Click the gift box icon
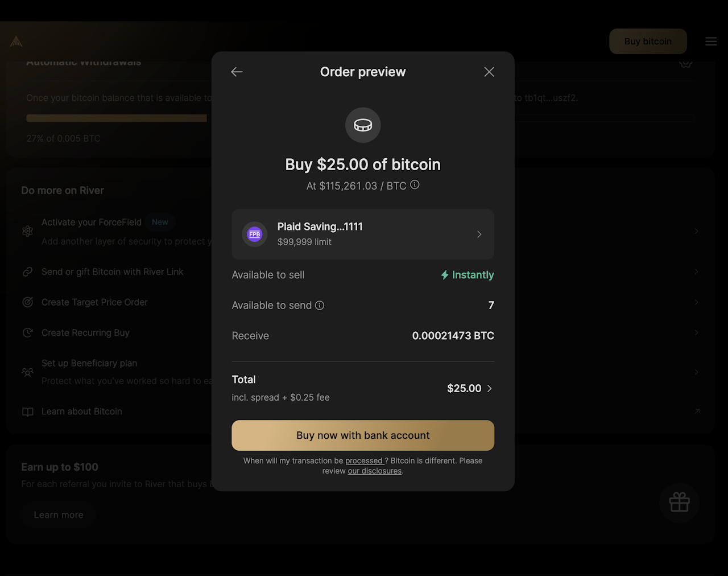 [x=679, y=503]
